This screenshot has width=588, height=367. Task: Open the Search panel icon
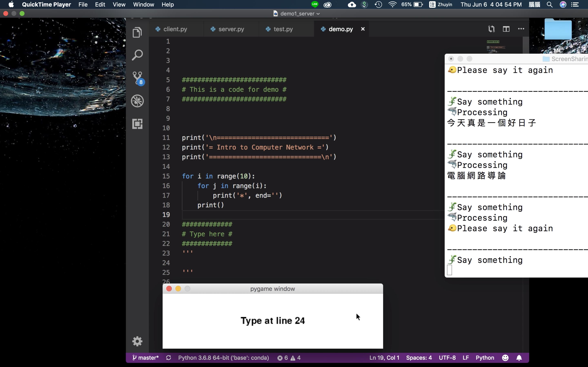pyautogui.click(x=137, y=55)
